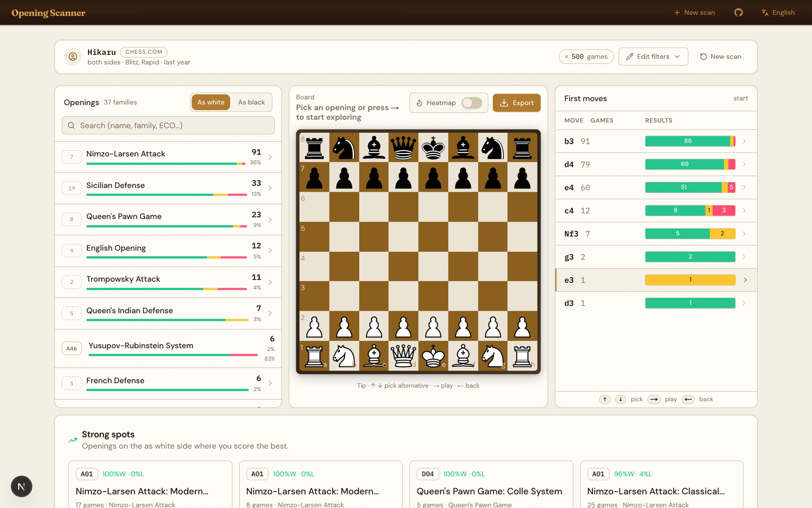Click New scan in the top bar
The image size is (812, 508).
694,12
